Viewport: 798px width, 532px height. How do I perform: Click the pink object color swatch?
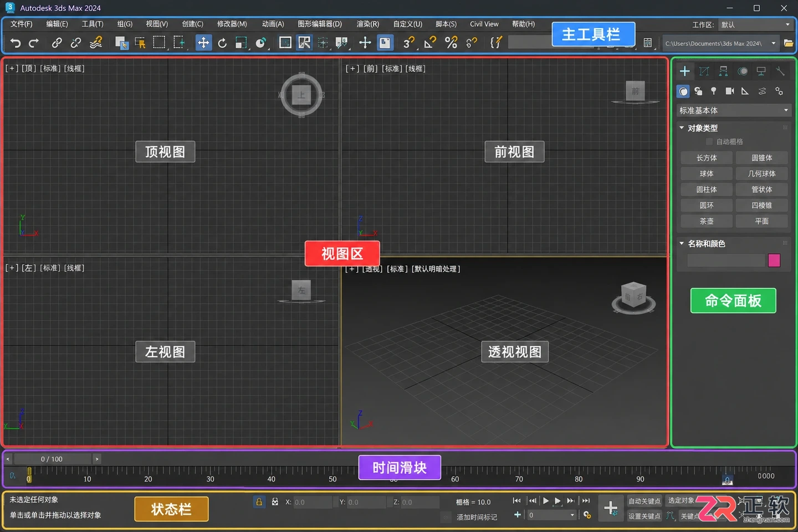coord(774,260)
